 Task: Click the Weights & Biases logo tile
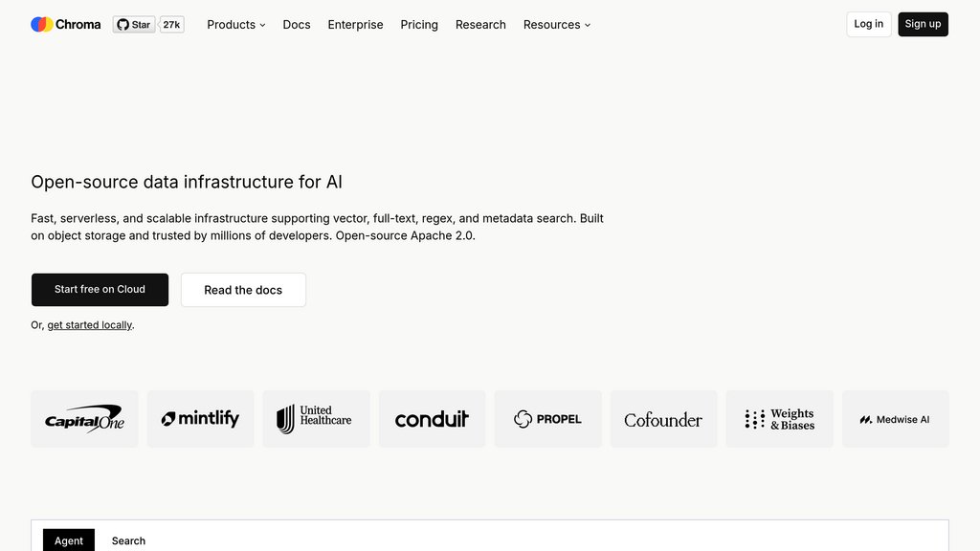pos(779,419)
